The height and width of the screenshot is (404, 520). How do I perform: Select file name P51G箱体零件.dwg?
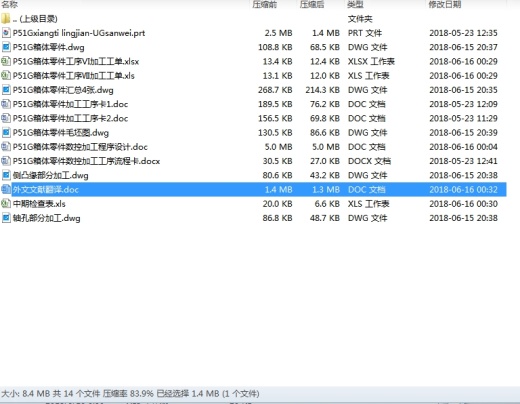49,47
